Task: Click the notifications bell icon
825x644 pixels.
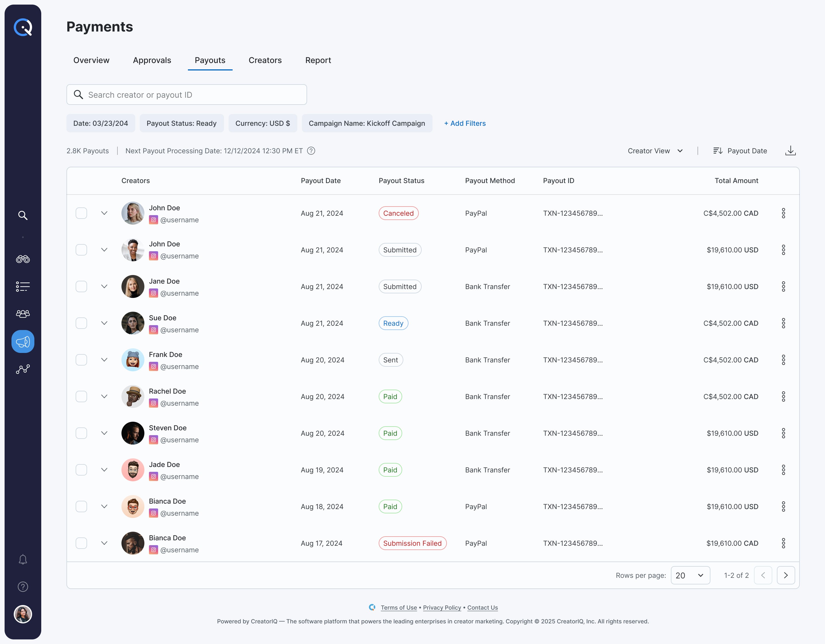Action: click(x=23, y=559)
